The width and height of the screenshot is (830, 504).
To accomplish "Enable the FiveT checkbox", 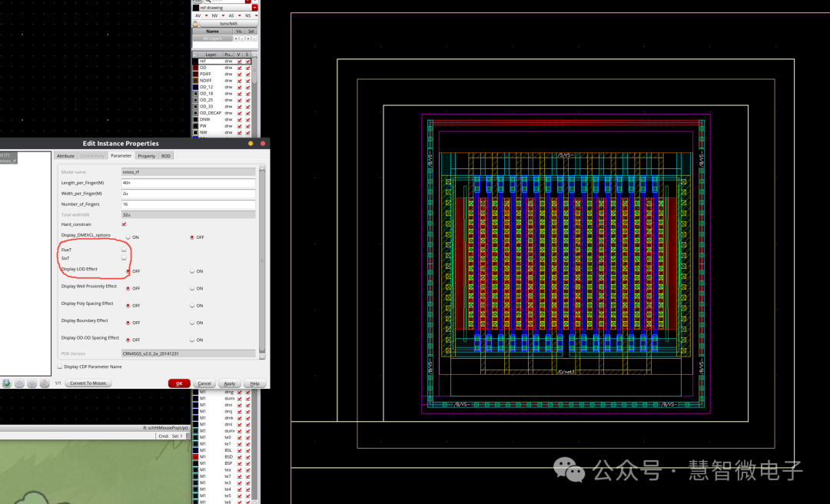I will 124,250.
